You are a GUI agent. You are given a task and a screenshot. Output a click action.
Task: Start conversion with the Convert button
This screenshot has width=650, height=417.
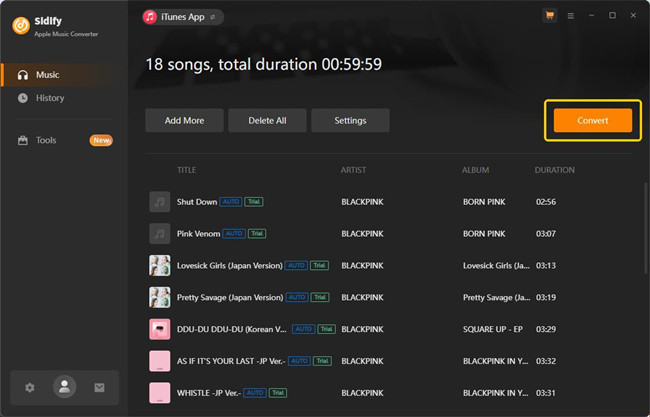pyautogui.click(x=593, y=121)
